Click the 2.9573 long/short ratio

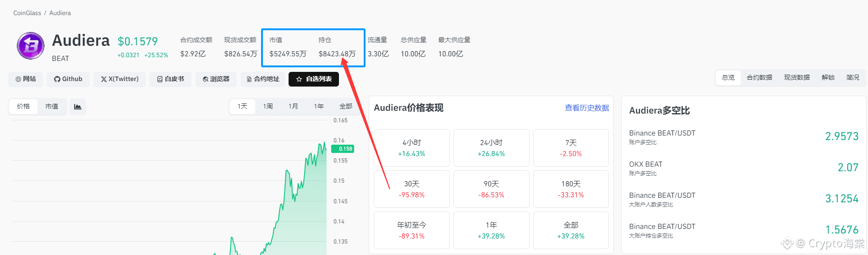[x=842, y=136]
